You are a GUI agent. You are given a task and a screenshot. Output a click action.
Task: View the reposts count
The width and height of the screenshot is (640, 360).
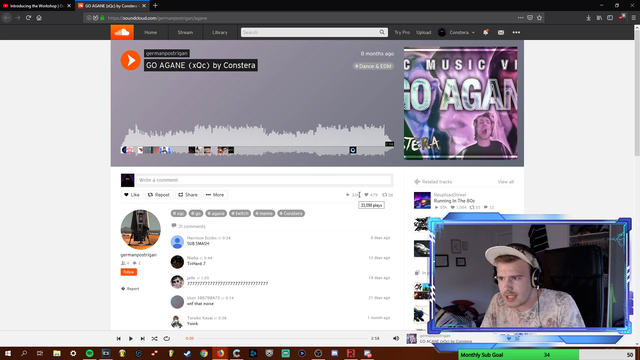point(387,195)
